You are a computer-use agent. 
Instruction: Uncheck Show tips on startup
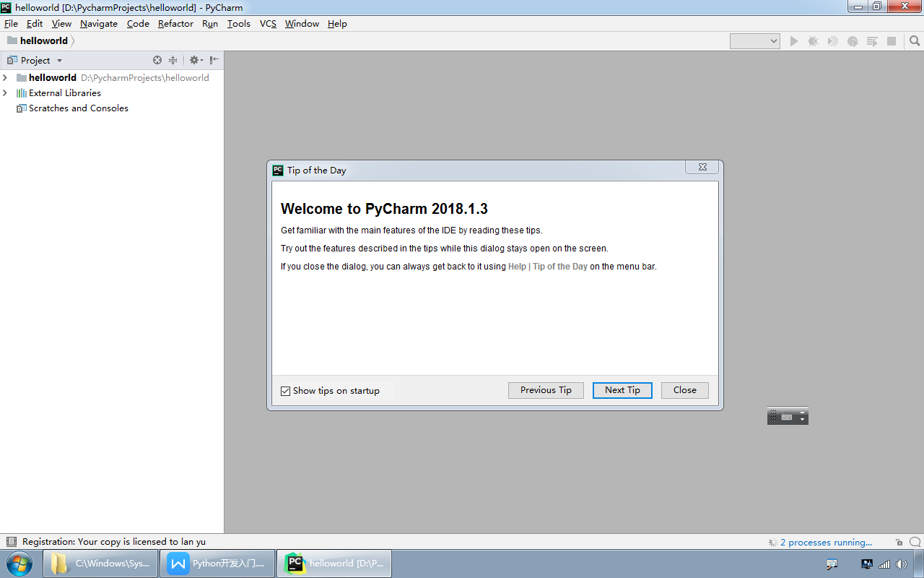tap(286, 391)
